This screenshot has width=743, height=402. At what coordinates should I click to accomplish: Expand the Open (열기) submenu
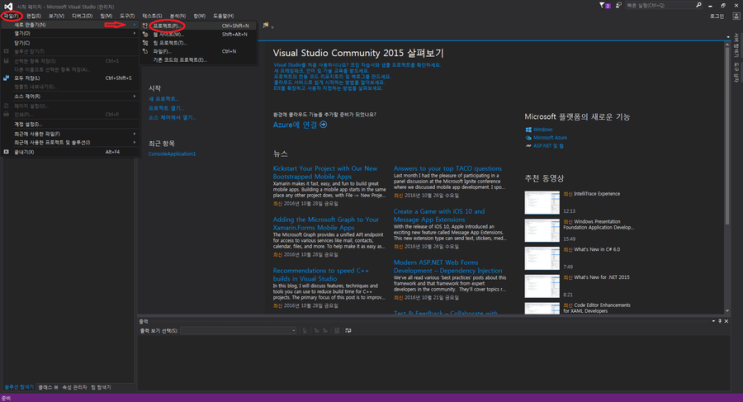[70, 34]
